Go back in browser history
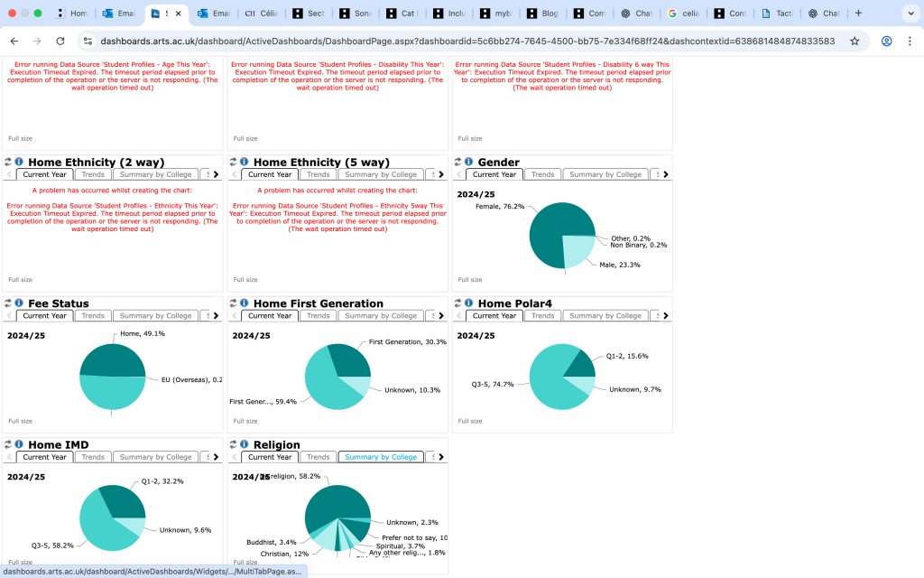 click(x=14, y=41)
